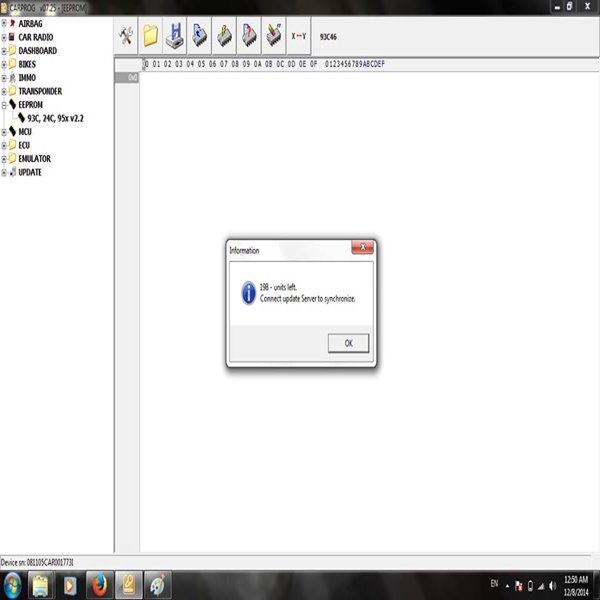
Task: Expand the TRANSPONDER tree node
Action: click(x=4, y=91)
